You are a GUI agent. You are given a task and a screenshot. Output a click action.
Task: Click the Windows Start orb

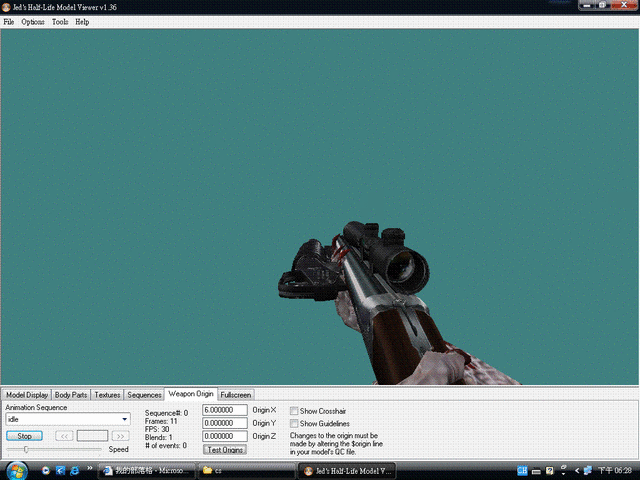tap(16, 470)
